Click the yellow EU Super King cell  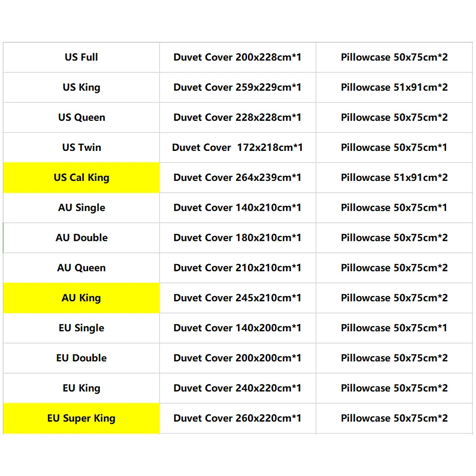(81, 418)
